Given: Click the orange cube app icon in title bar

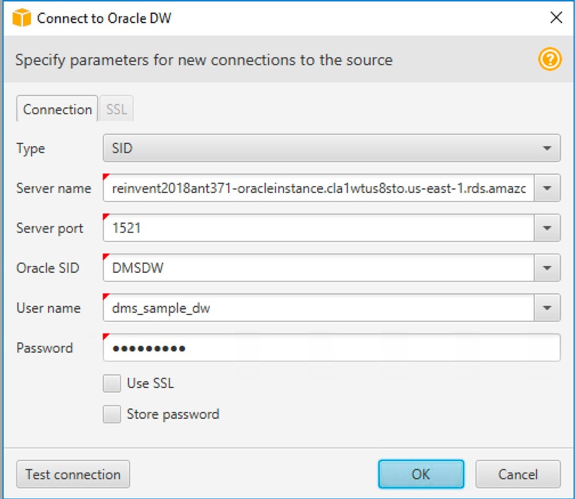Looking at the screenshot, I should pos(22,18).
